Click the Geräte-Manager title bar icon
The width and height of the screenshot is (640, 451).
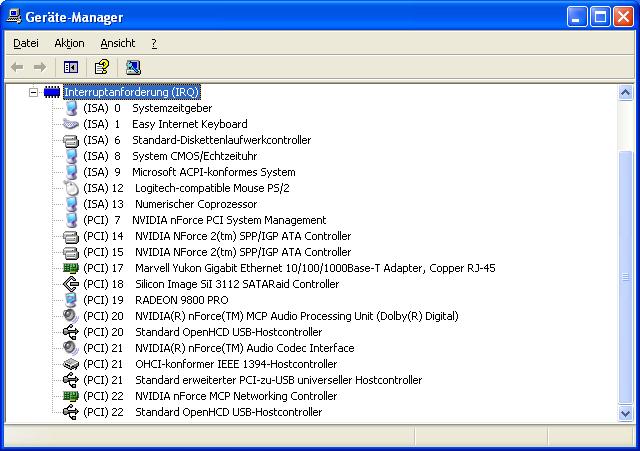point(14,16)
